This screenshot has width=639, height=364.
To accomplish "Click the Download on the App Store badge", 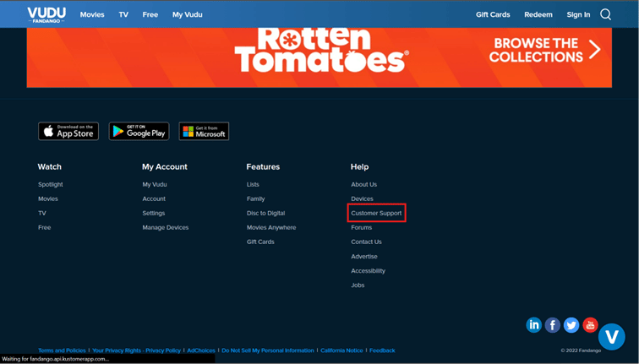I will tap(68, 131).
